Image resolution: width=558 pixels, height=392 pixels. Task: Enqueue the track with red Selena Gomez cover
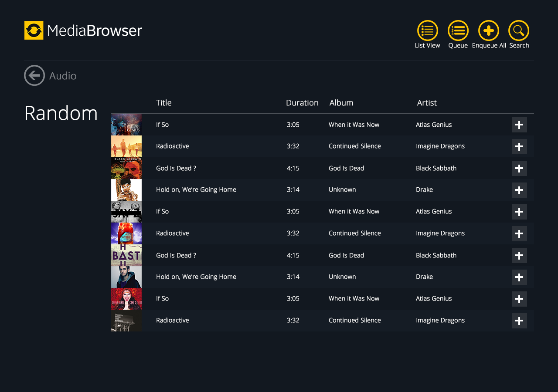[519, 299]
